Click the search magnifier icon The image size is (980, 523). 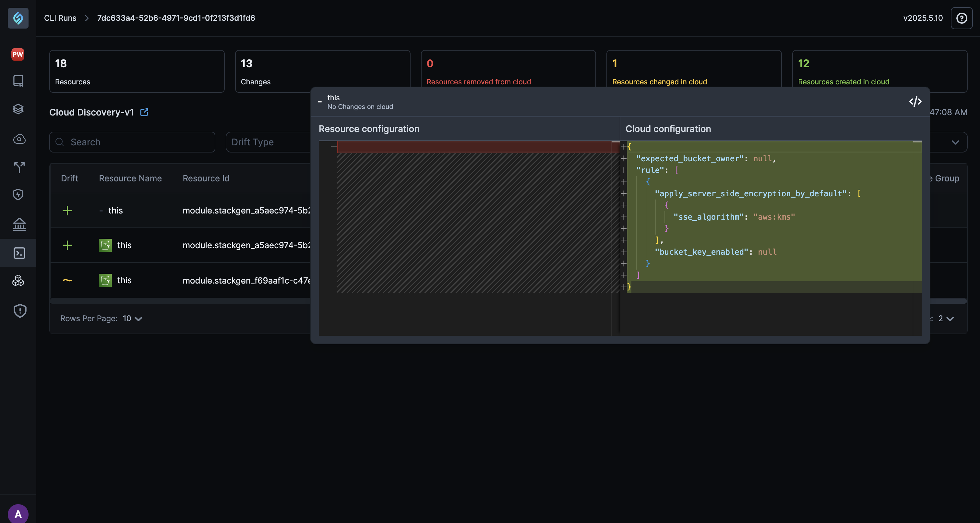coord(60,142)
